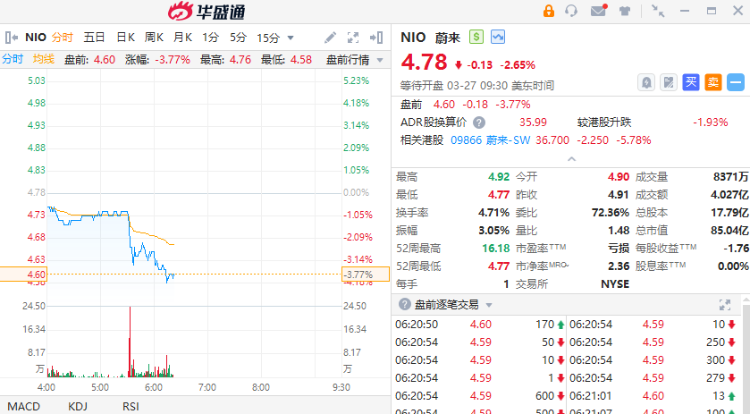This screenshot has width=750, height=414.
Task: Click 总市值 value 85.04亿
Action: coord(729,230)
